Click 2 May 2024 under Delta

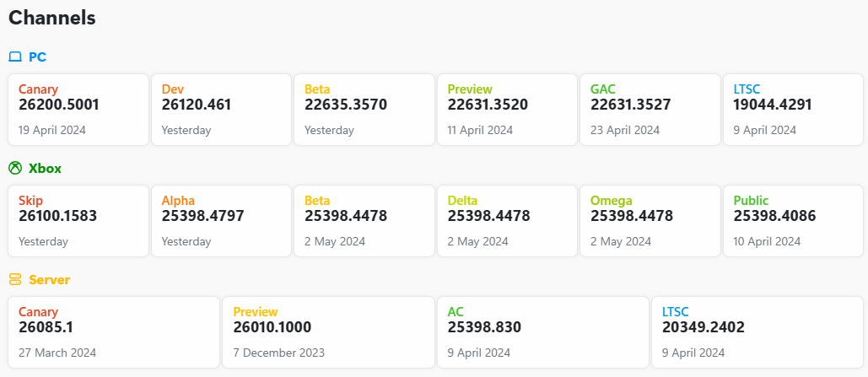point(477,242)
